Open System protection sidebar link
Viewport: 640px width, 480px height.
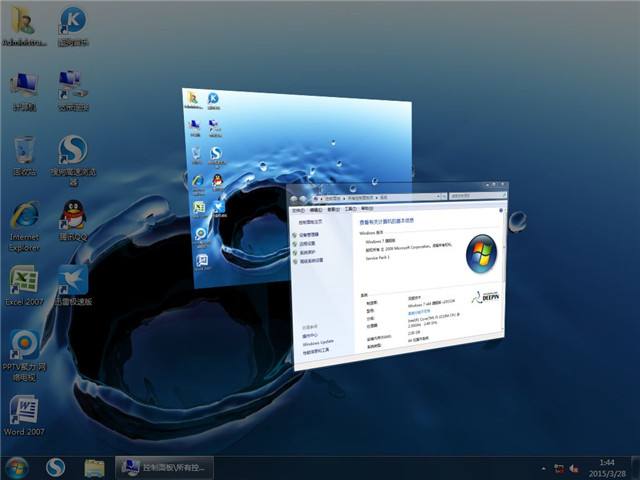pos(307,253)
